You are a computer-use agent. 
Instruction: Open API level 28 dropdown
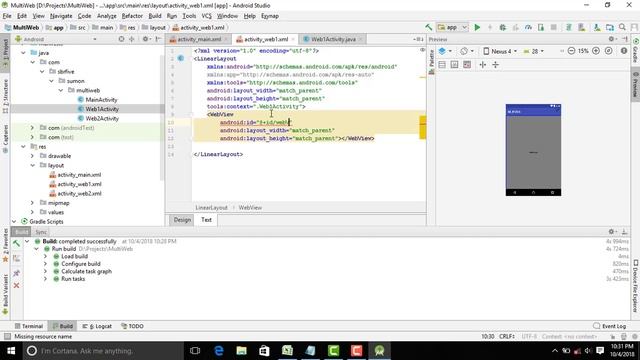[534, 51]
